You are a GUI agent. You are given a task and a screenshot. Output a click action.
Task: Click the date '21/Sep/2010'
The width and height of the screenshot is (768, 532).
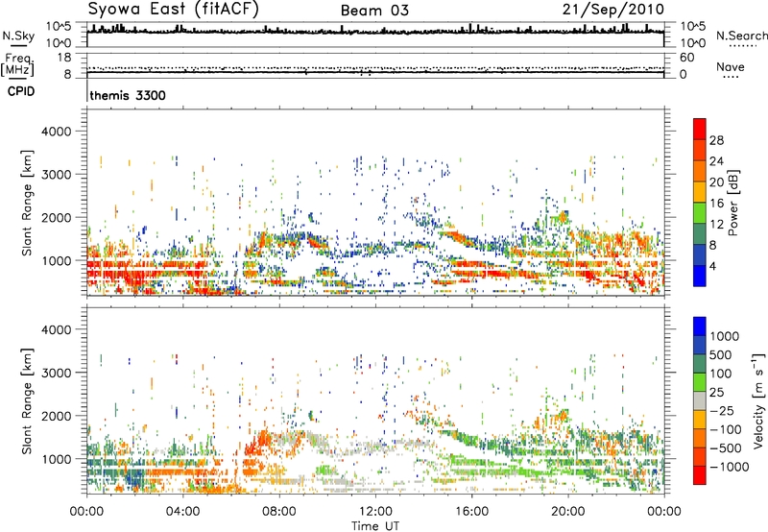(613, 10)
